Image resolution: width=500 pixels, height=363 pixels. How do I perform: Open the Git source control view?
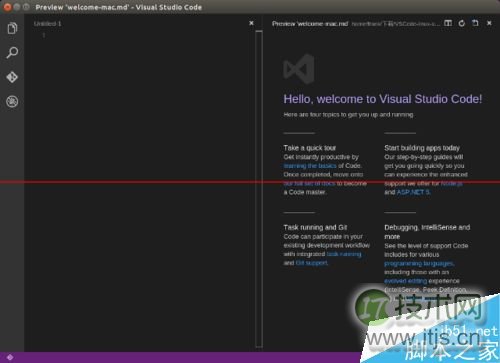click(x=12, y=77)
